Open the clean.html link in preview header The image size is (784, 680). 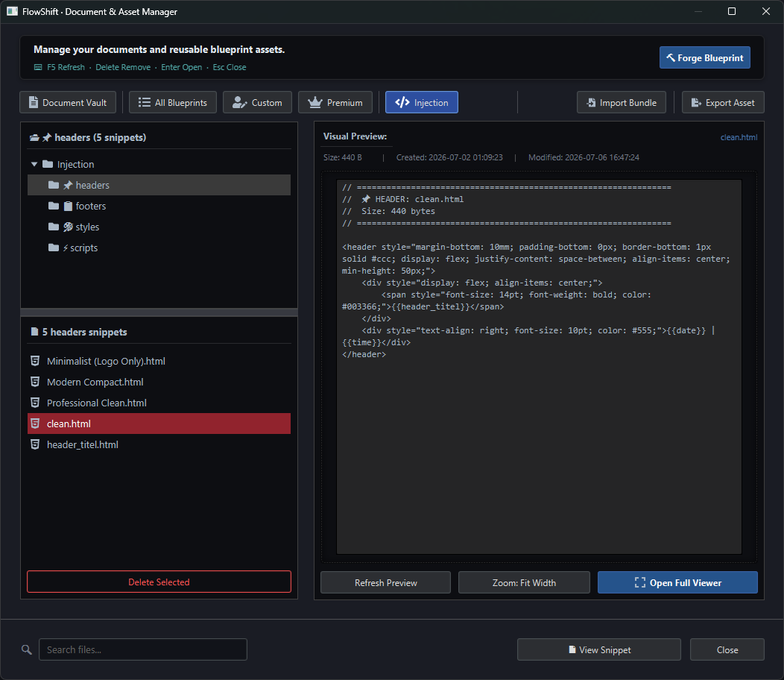[x=739, y=138]
